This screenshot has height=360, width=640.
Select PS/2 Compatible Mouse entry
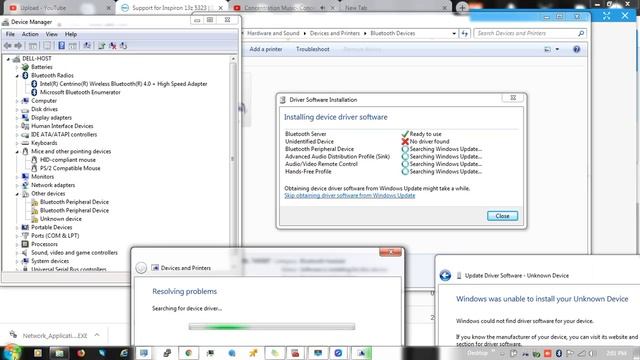[x=70, y=168]
